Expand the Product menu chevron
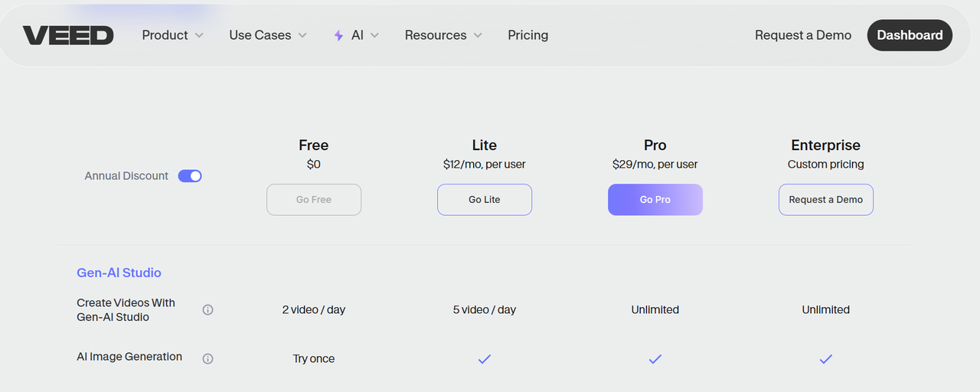The height and width of the screenshot is (392, 980). [199, 35]
